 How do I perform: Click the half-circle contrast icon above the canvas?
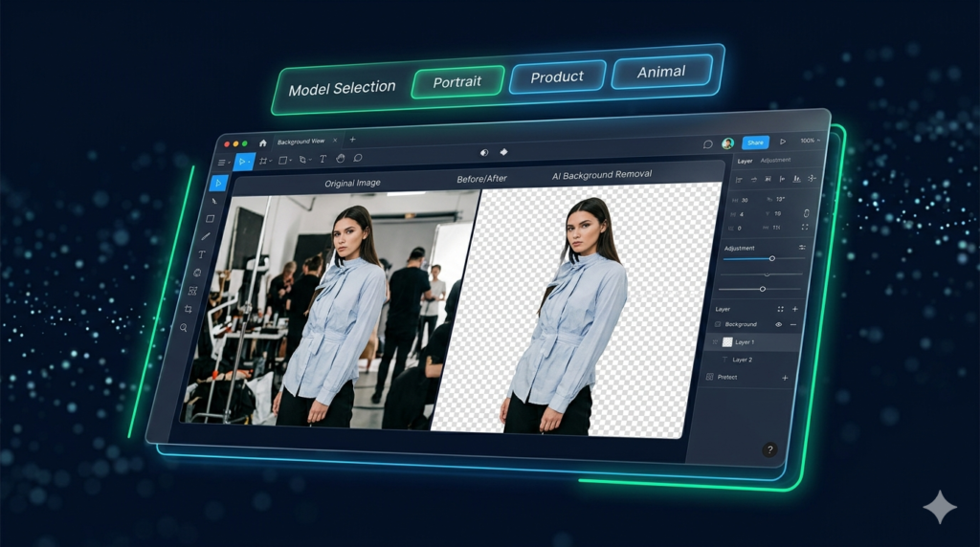pos(483,152)
